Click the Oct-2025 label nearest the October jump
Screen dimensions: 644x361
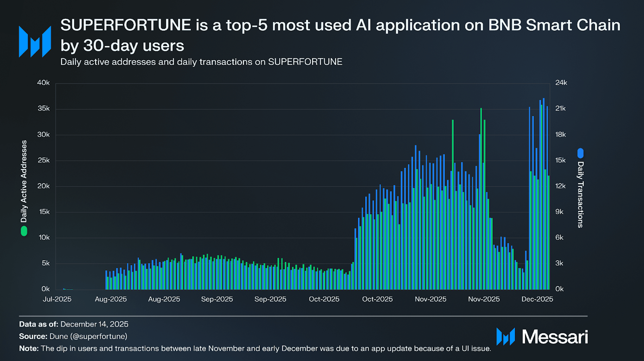click(377, 299)
